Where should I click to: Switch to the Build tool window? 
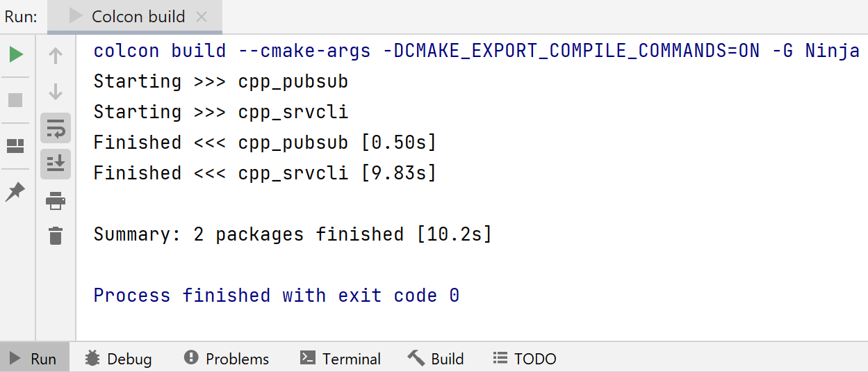436,359
